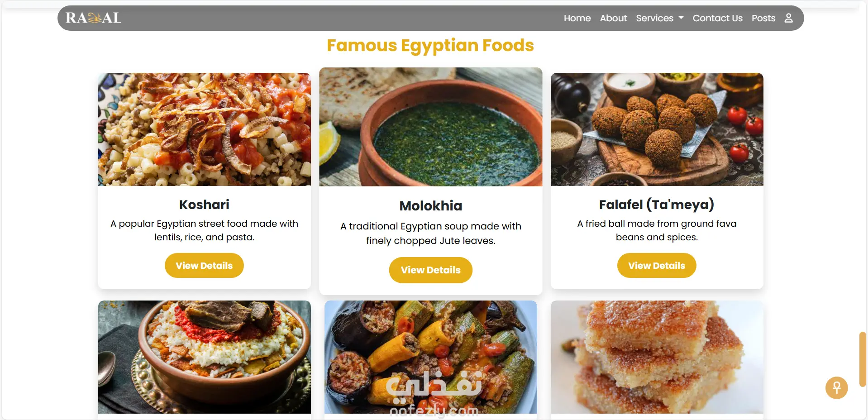The image size is (868, 420).
Task: Select the Molokhia soup image
Action: 430,127
